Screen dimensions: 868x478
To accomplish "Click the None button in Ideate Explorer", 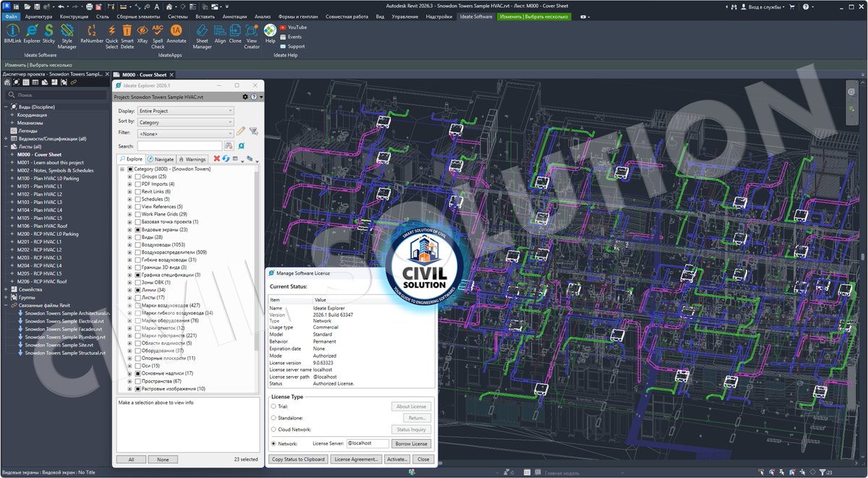I will [163, 459].
